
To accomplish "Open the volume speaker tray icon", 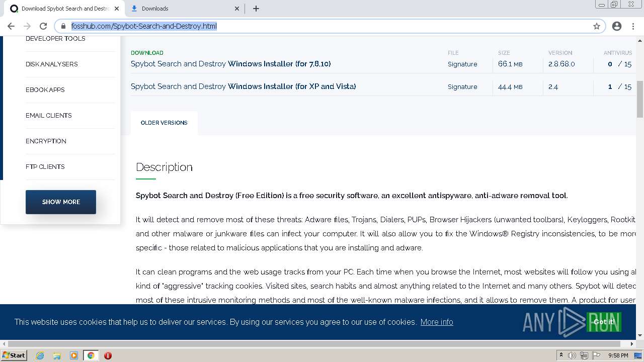I will coord(572,355).
